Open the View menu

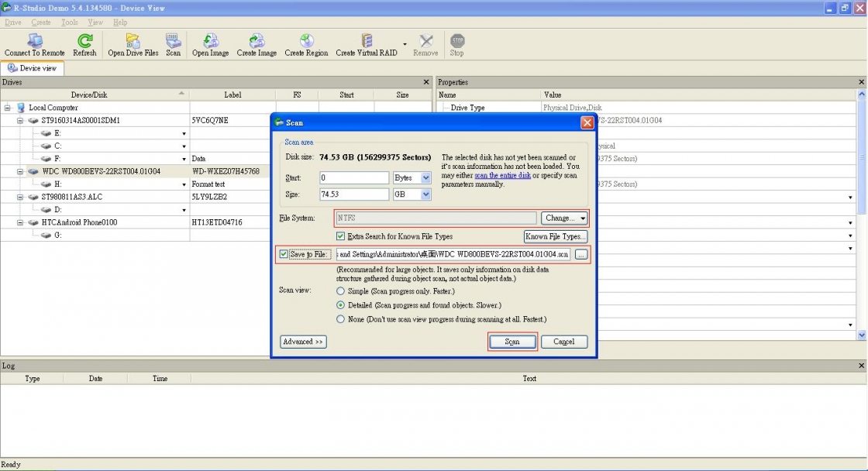pyautogui.click(x=95, y=22)
